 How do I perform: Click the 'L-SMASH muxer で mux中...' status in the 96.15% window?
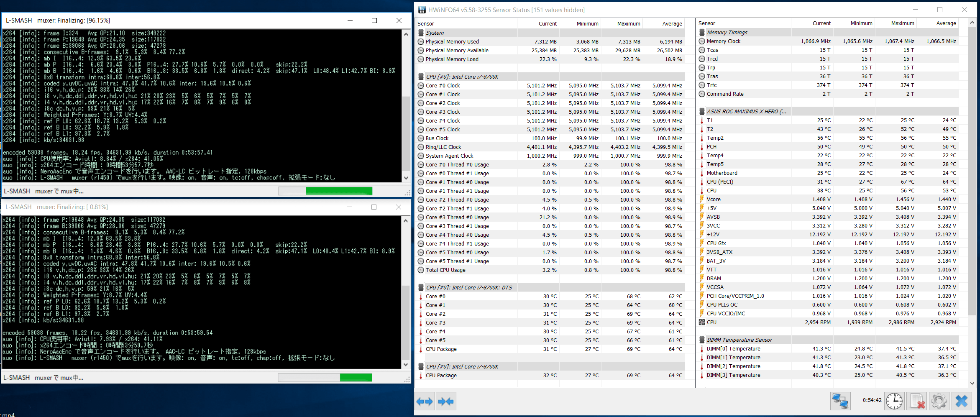43,191
